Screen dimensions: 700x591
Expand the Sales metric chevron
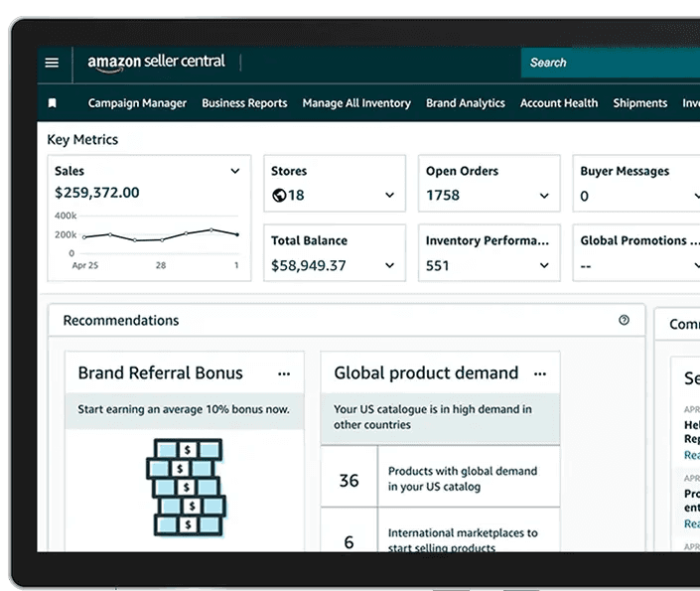234,171
